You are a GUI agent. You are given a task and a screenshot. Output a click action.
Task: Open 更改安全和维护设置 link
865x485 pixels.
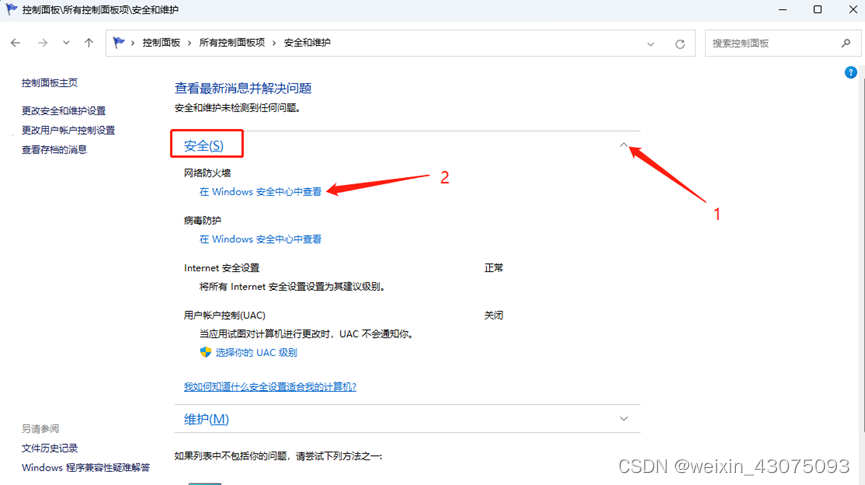pos(63,110)
